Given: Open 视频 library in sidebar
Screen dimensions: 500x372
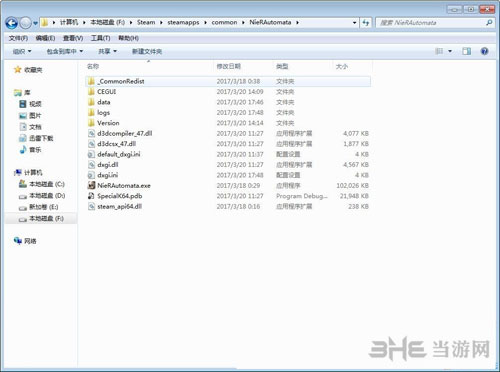Looking at the screenshot, I should tap(31, 104).
